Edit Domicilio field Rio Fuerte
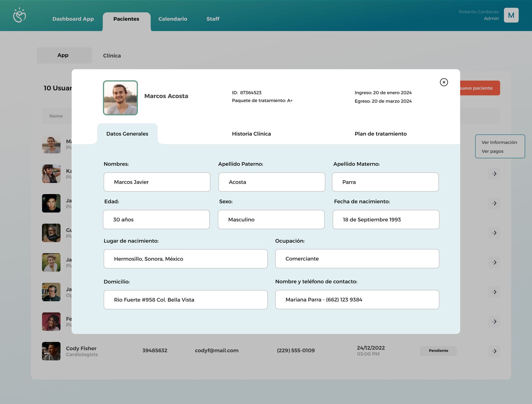 coord(186,300)
